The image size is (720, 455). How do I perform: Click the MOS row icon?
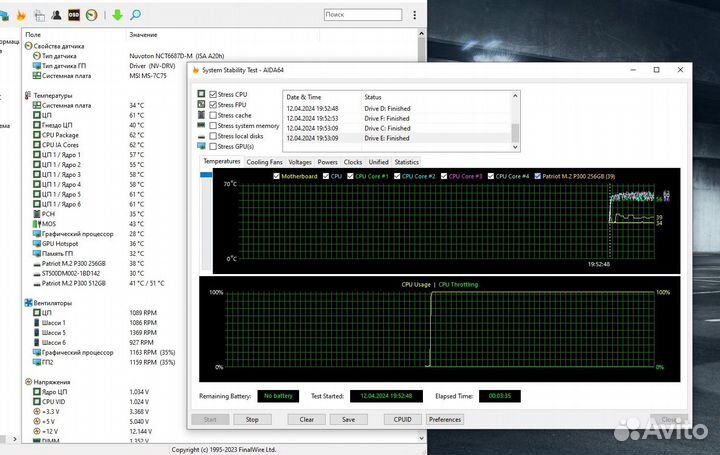coord(37,224)
